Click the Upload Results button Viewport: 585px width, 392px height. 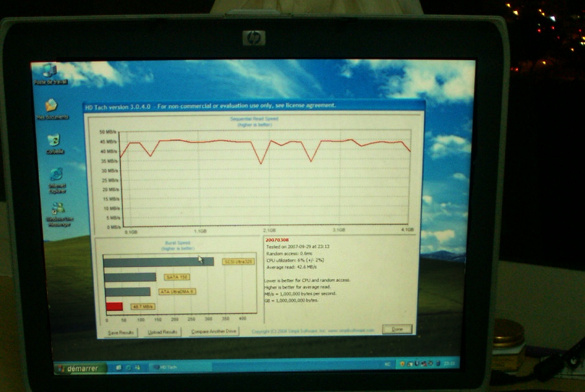click(x=163, y=332)
